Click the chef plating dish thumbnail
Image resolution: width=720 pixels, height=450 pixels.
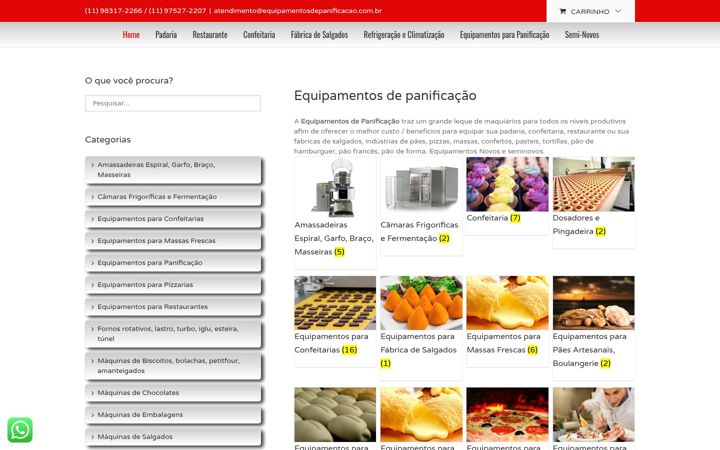click(593, 415)
